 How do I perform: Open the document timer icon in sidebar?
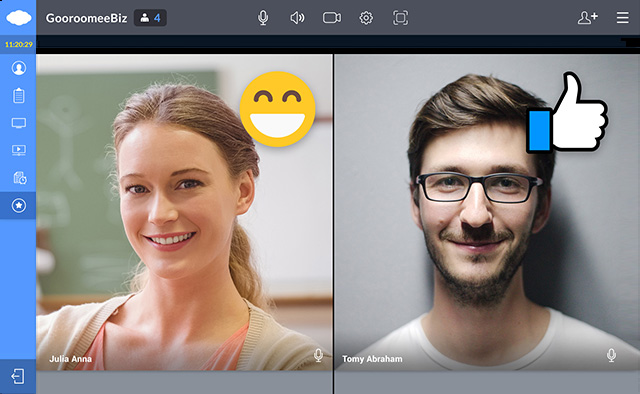[x=19, y=178]
